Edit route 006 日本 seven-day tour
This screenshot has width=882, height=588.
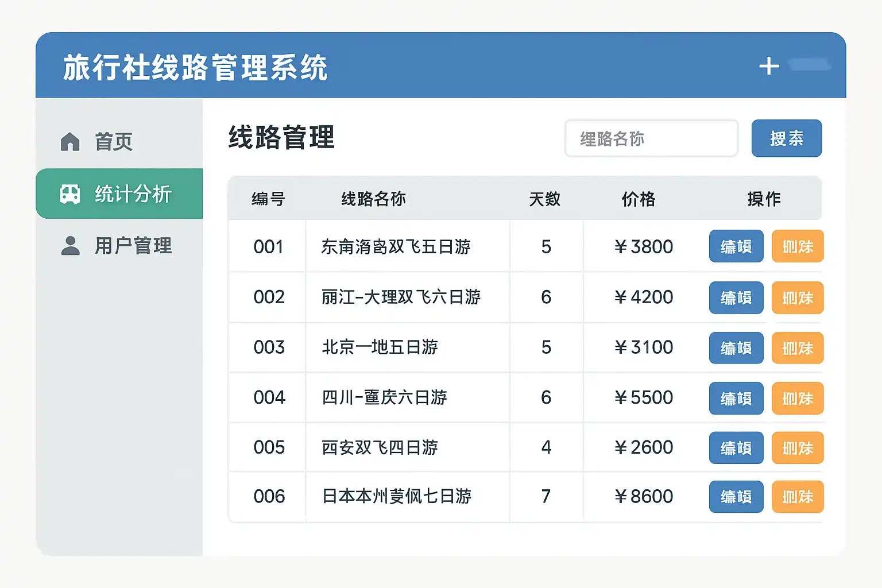(x=736, y=497)
